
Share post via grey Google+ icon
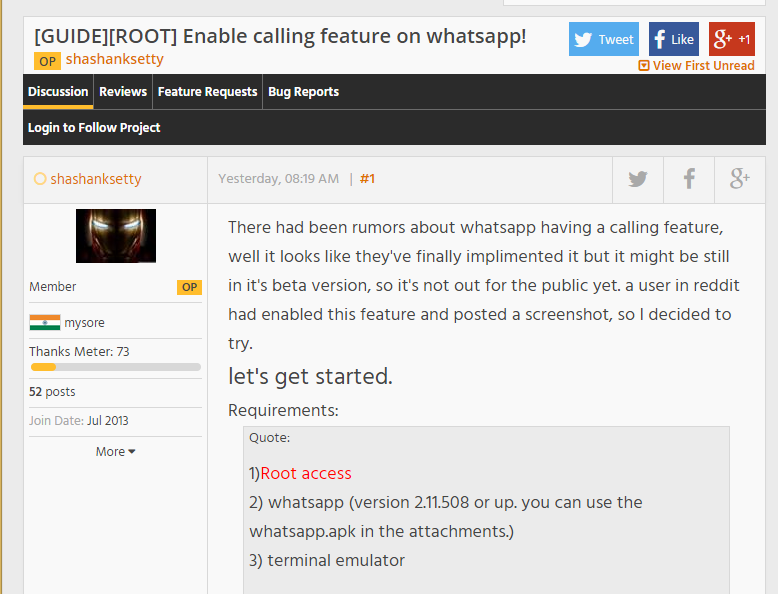pos(740,180)
